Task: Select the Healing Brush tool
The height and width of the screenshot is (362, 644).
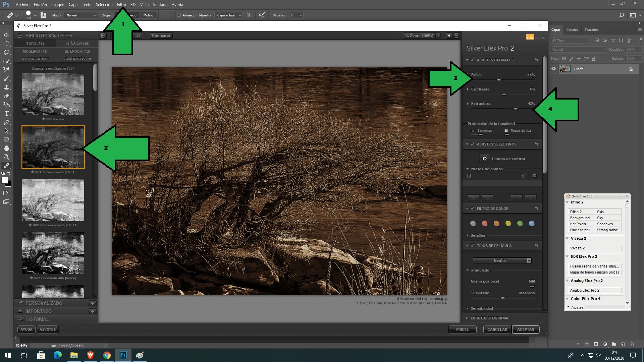Action: click(6, 166)
